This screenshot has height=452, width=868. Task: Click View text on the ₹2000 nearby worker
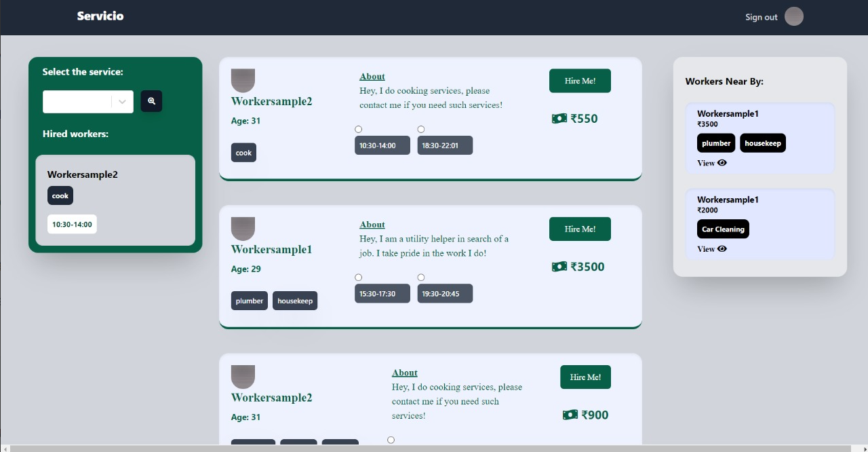pos(706,249)
